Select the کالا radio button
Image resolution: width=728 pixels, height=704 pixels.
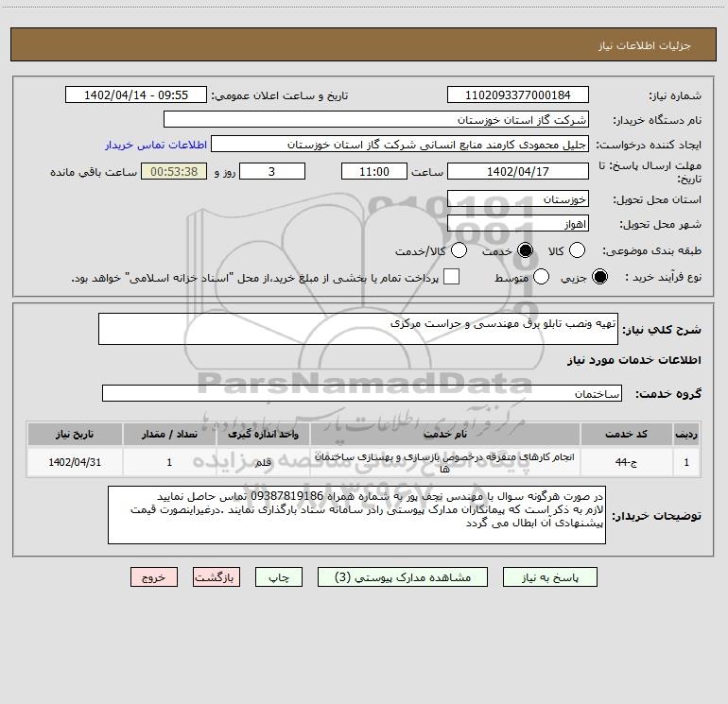[577, 250]
